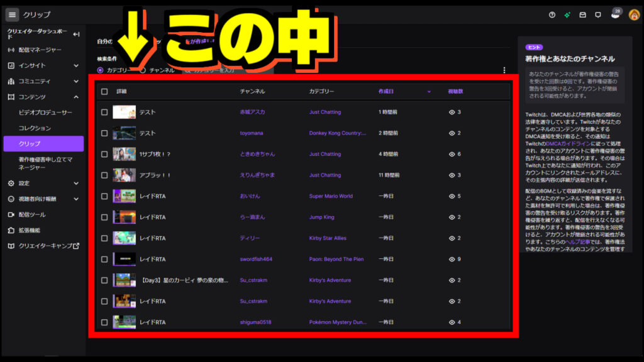Collapse the creator dashboard sidebar arrow

tap(76, 35)
